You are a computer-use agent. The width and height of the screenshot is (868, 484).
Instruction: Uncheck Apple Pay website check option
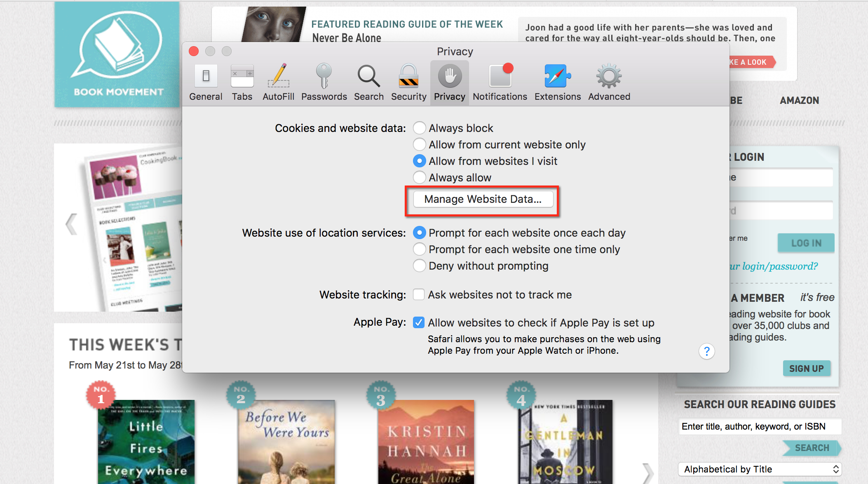pos(419,322)
